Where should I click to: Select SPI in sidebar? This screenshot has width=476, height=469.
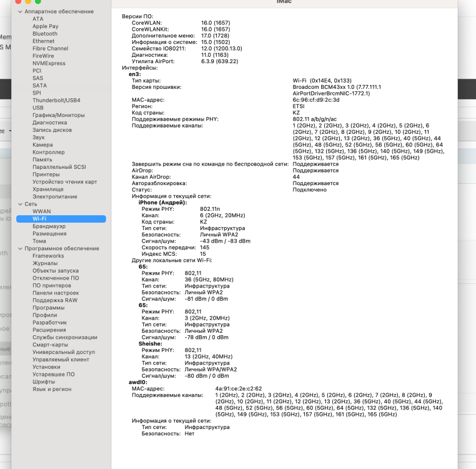36,93
